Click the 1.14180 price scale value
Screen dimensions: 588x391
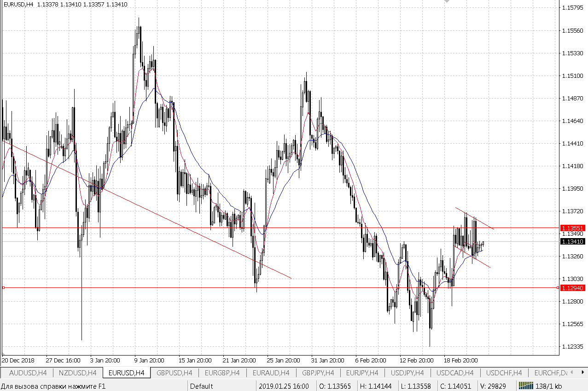click(x=573, y=166)
